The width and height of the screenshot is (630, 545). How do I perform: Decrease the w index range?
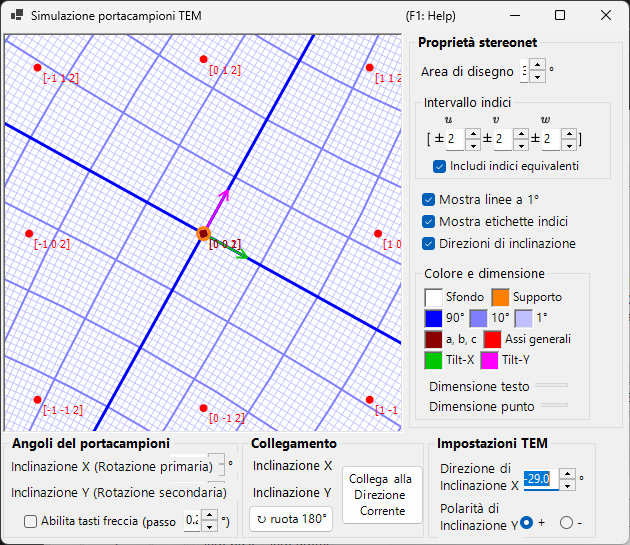pos(569,145)
